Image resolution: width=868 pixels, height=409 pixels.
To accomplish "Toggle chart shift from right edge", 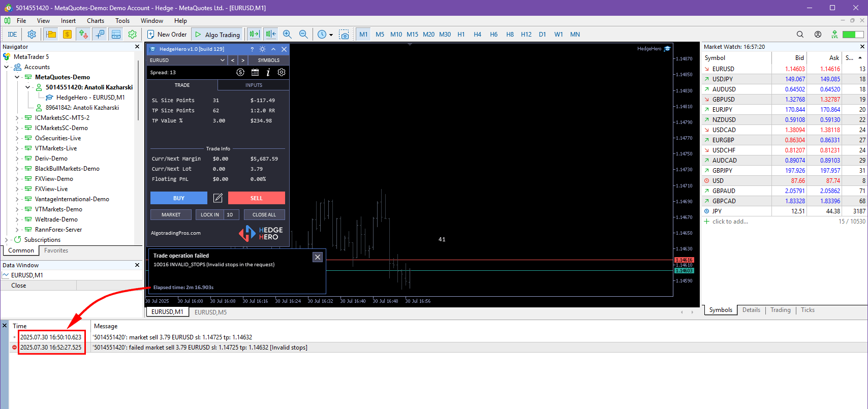I will [x=271, y=35].
